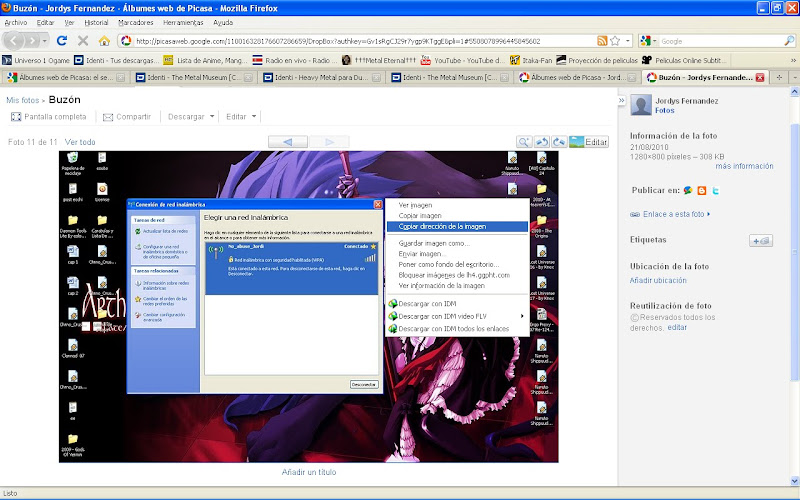Click the Stop loading X icon

[83, 41]
